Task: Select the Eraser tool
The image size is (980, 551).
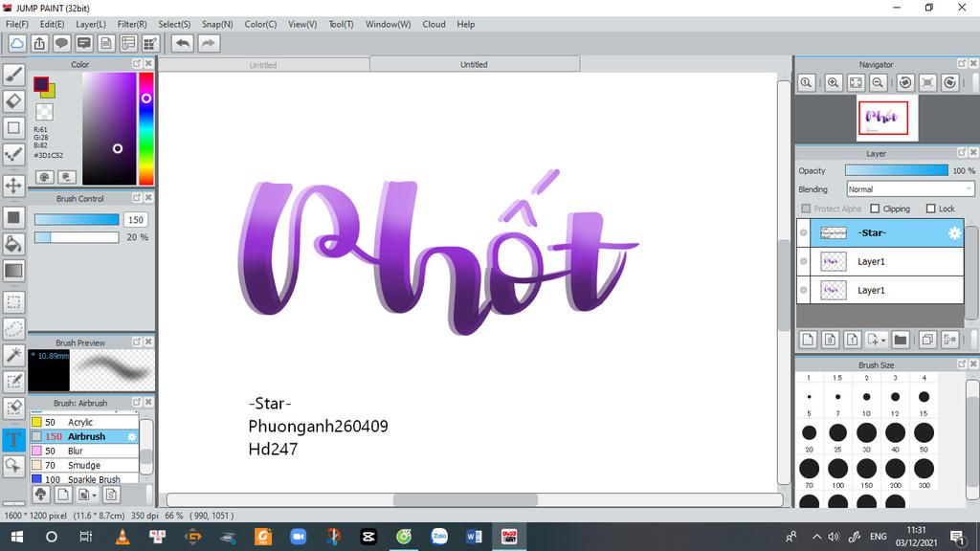Action: pyautogui.click(x=13, y=101)
